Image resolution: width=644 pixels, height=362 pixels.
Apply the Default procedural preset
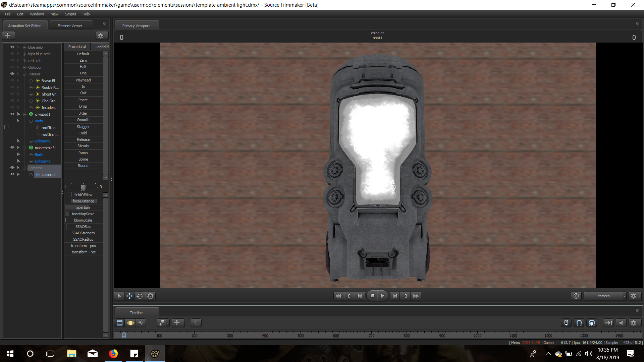[x=83, y=54]
